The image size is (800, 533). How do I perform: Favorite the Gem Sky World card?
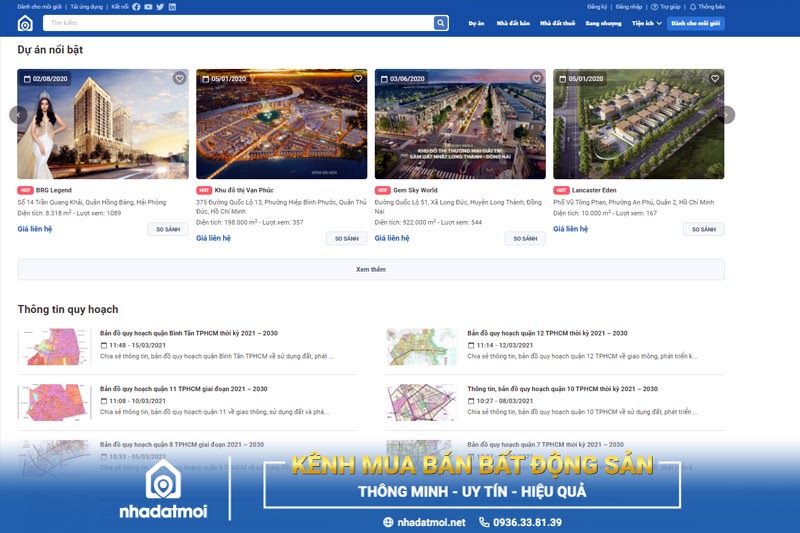pyautogui.click(x=536, y=79)
